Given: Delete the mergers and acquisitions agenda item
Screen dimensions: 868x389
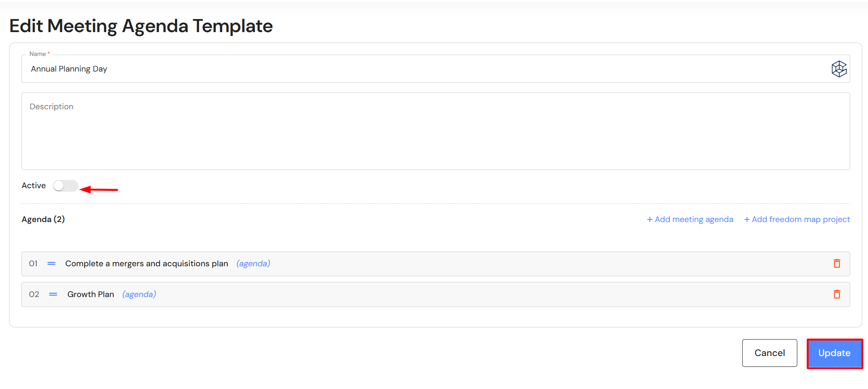Looking at the screenshot, I should tap(837, 264).
